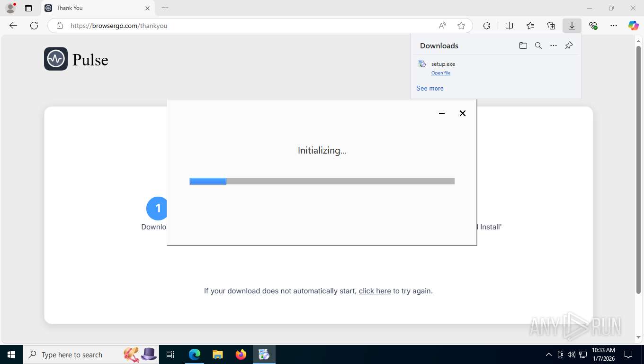This screenshot has height=364, width=644.
Task: Open Browser essentials heart icon
Action: [593, 26]
